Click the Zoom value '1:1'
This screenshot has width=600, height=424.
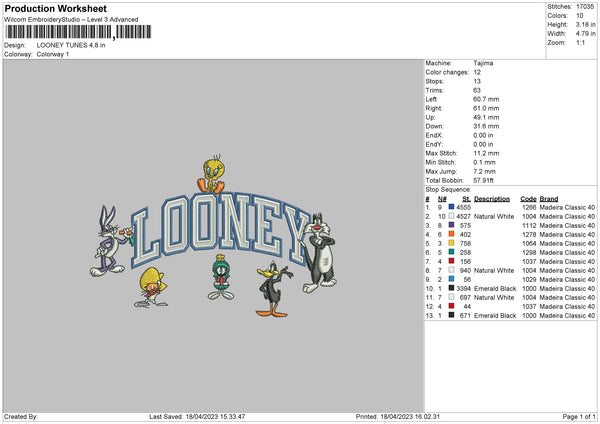click(580, 42)
